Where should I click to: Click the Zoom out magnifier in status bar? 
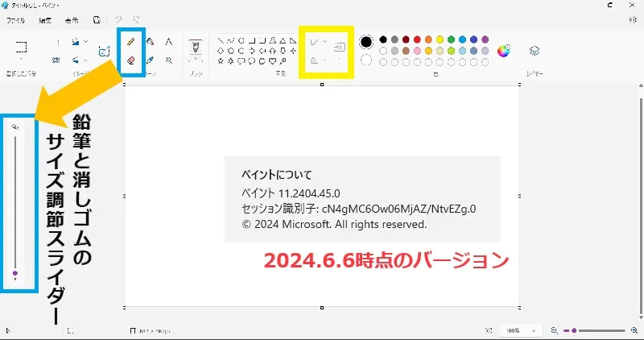pos(555,330)
